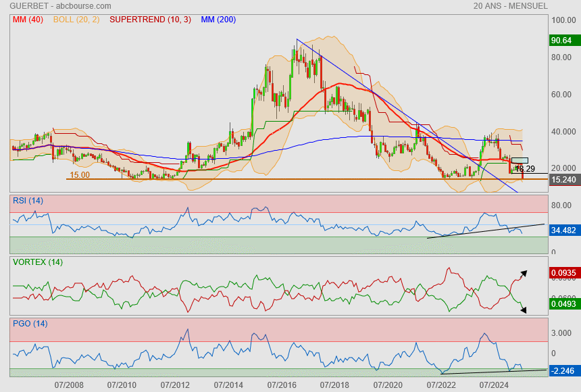581x392 pixels.
Task: Select the red 15.240 price tag
Action: [x=563, y=180]
